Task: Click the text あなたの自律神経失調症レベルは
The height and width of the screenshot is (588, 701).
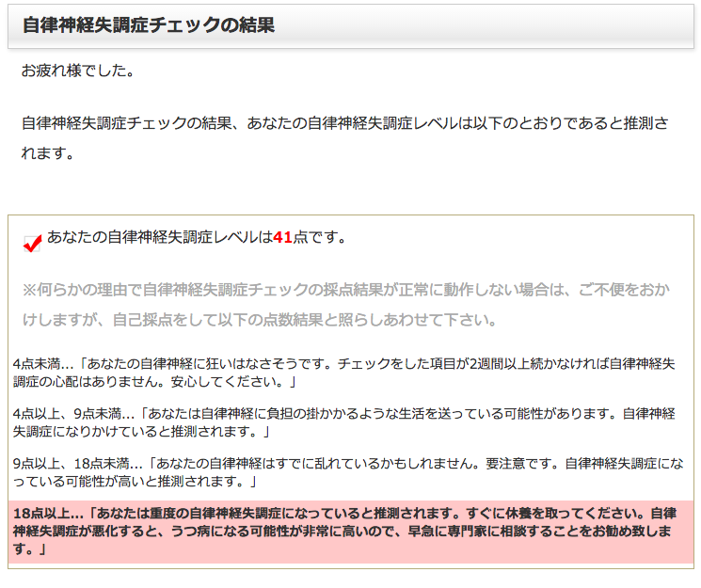Action: point(159,238)
